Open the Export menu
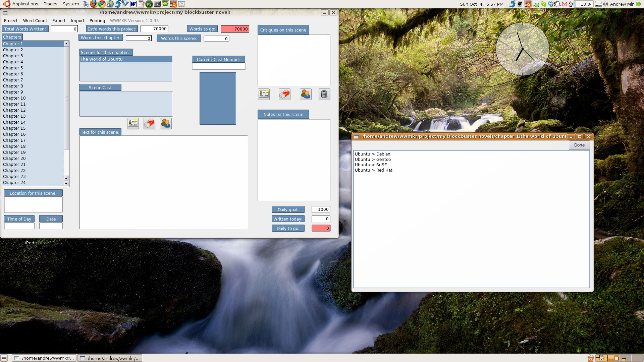Viewport: 644px width, 362px height. click(x=59, y=20)
